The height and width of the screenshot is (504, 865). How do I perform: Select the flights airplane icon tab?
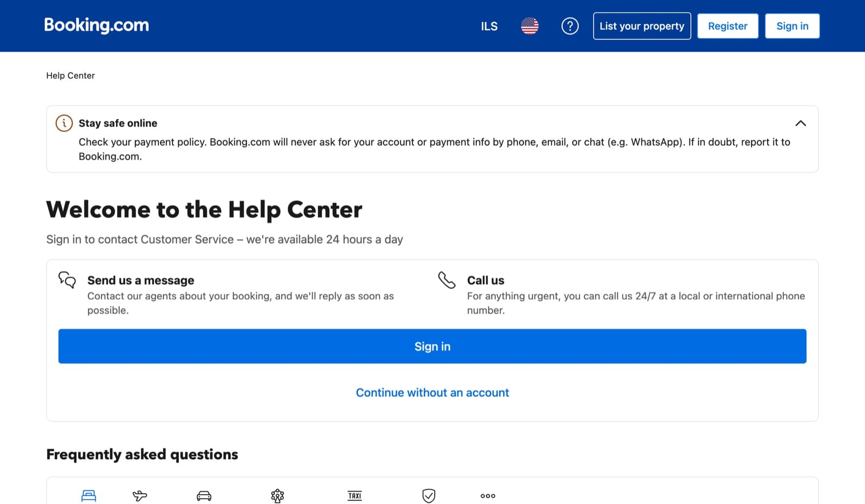(x=139, y=495)
